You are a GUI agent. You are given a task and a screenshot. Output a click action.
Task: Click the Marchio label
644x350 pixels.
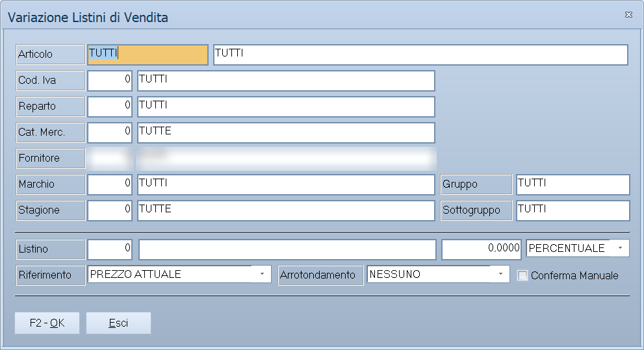51,184
